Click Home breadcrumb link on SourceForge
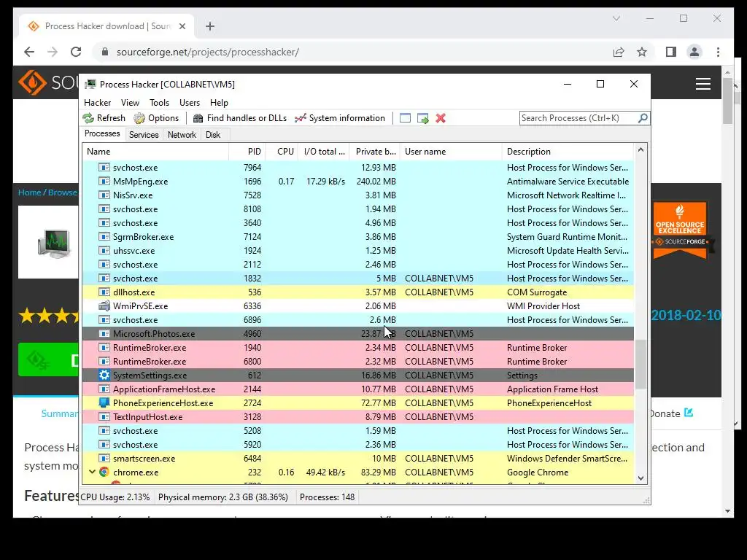 point(29,192)
